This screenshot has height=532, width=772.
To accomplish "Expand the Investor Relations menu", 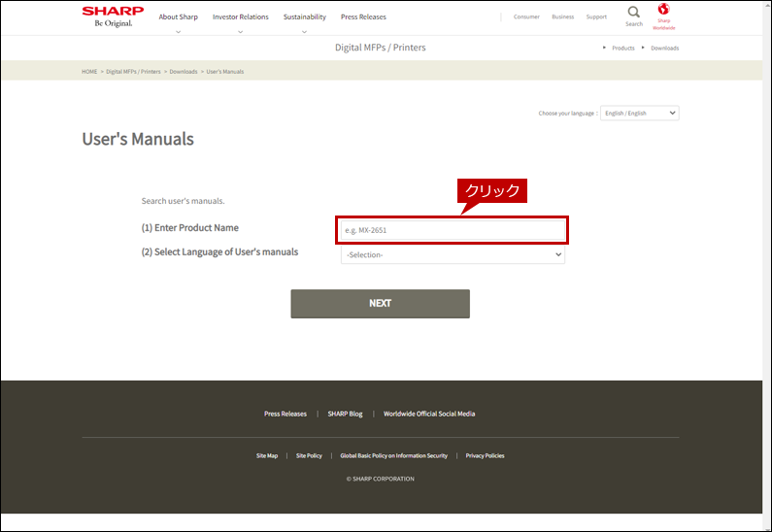I will point(240,17).
